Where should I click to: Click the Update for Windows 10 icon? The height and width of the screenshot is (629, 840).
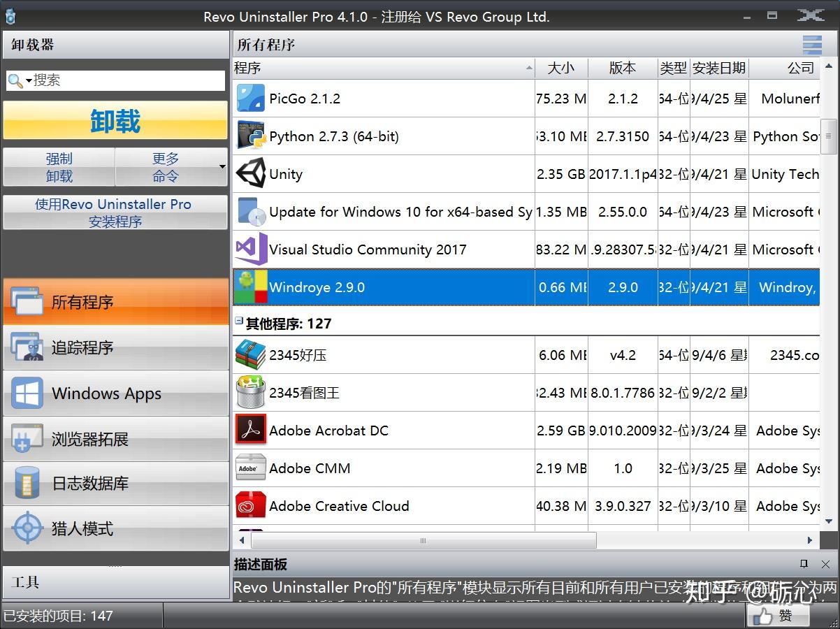(251, 211)
